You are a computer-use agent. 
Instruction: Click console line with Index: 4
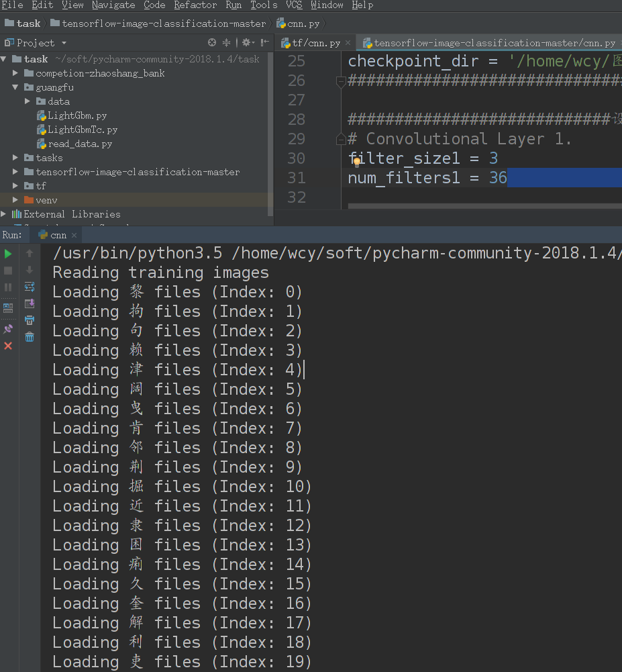[x=177, y=370]
